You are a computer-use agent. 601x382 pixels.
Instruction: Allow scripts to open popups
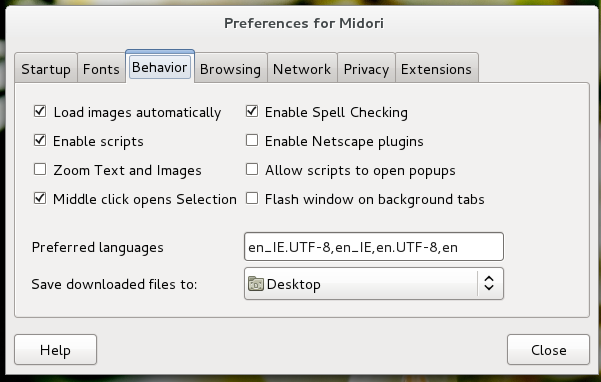(252, 169)
